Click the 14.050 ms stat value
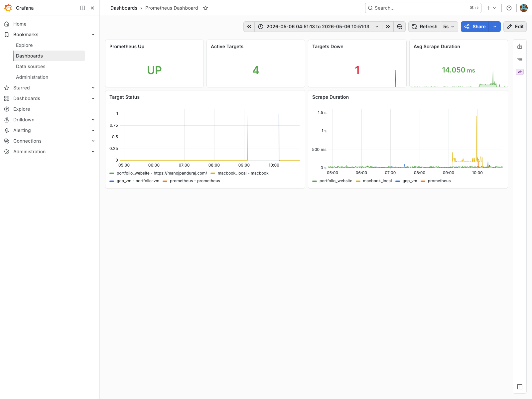 (459, 70)
